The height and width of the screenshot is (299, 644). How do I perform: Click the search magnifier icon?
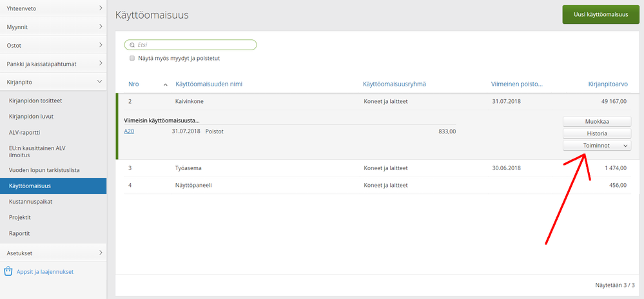coord(133,45)
